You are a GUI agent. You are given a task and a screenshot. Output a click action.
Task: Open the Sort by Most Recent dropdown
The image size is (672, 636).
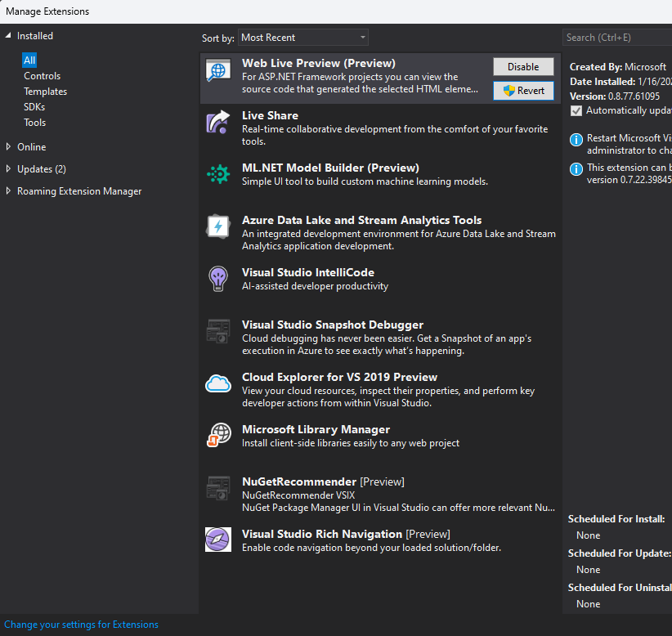point(303,38)
